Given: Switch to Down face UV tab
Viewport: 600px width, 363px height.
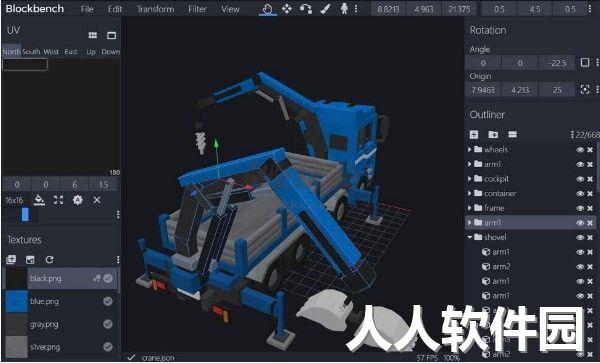Looking at the screenshot, I should pyautogui.click(x=111, y=51).
